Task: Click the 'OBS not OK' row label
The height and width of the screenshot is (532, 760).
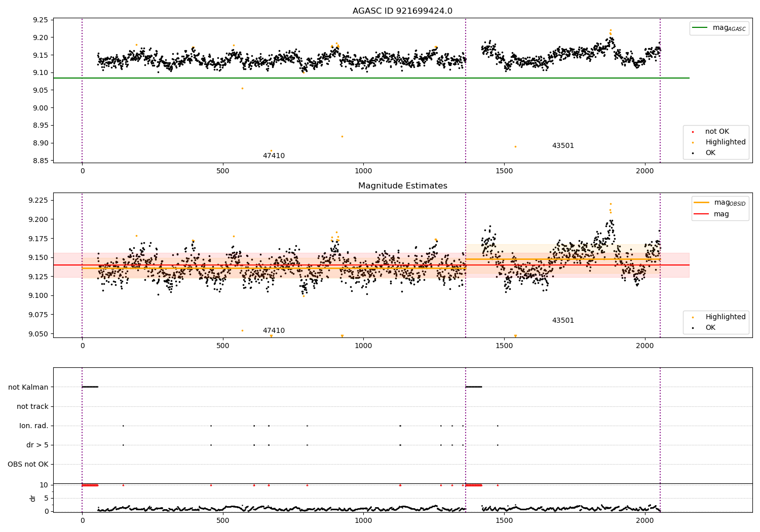Action: (28, 464)
